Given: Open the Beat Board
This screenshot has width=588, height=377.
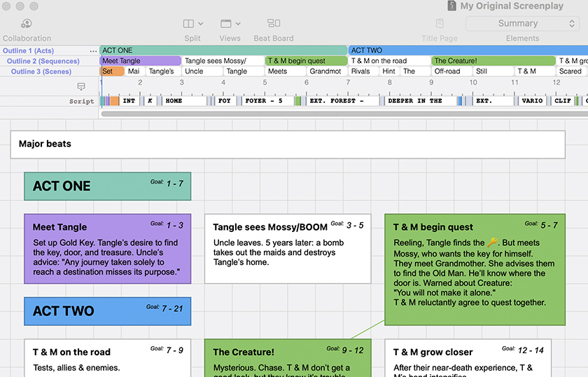Looking at the screenshot, I should [x=274, y=24].
